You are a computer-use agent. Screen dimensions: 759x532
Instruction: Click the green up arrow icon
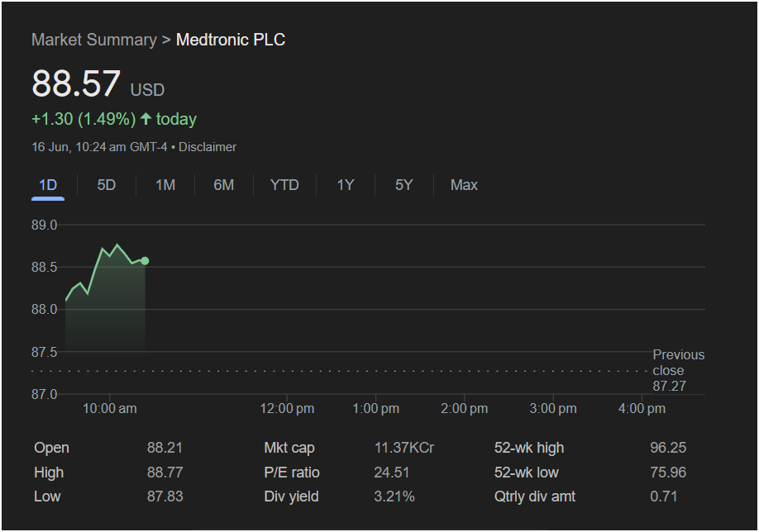pos(146,118)
